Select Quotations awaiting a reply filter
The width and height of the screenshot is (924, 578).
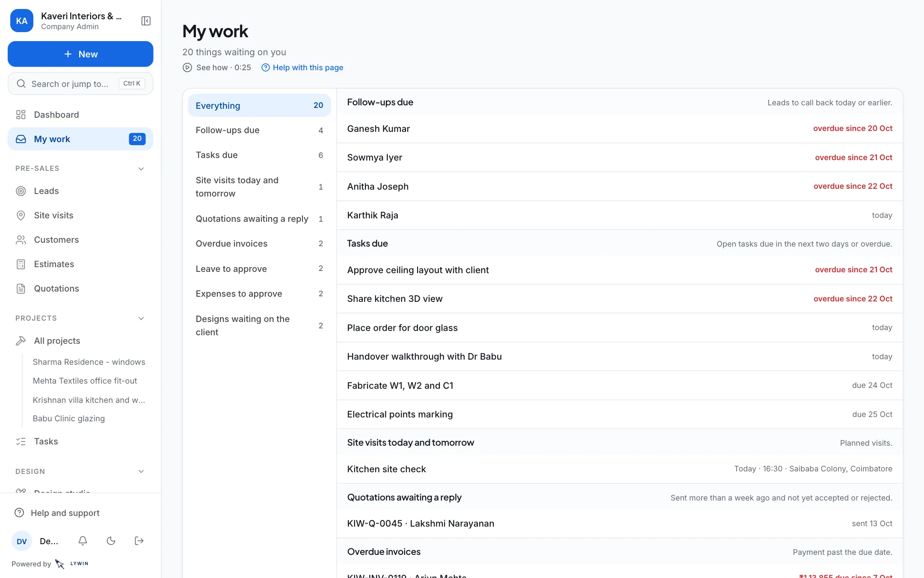click(x=259, y=219)
